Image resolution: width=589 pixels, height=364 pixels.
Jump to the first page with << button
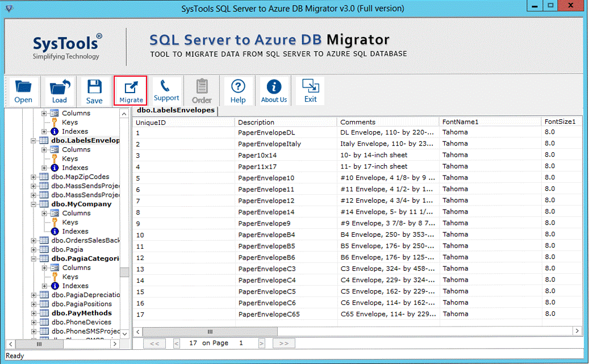(x=154, y=344)
